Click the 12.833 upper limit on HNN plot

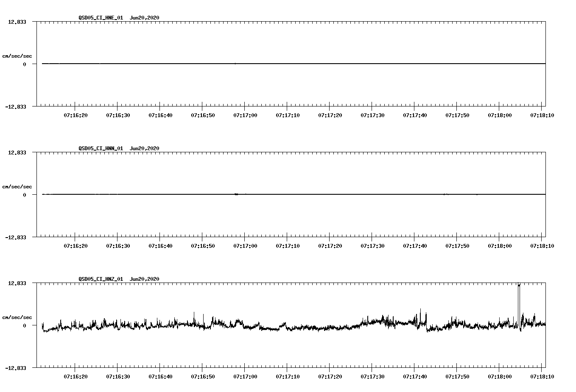coord(17,152)
